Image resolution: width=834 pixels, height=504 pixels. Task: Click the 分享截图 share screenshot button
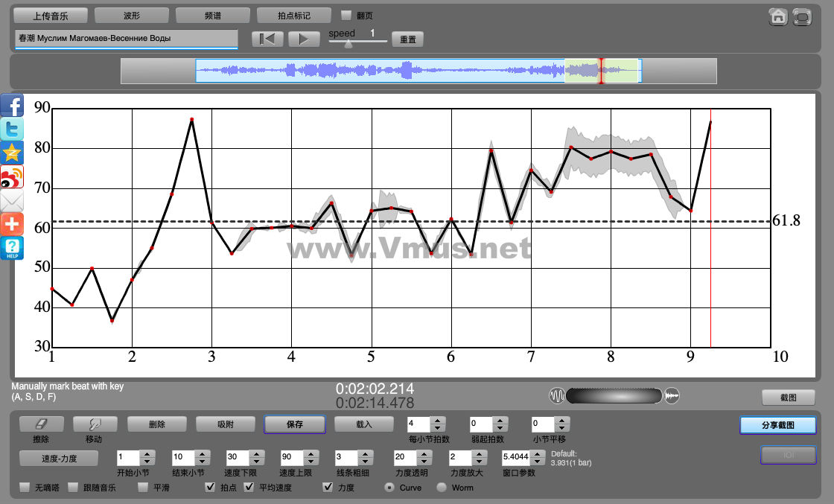[777, 425]
